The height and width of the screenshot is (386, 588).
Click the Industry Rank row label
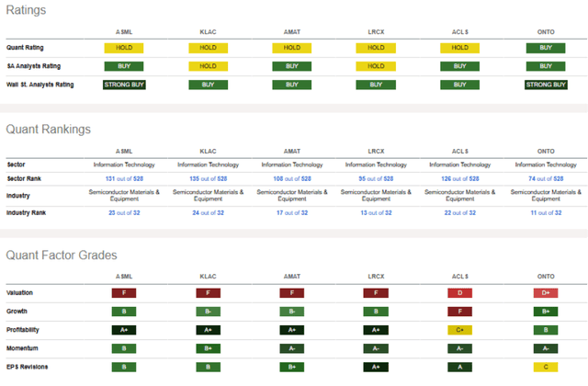click(x=27, y=212)
